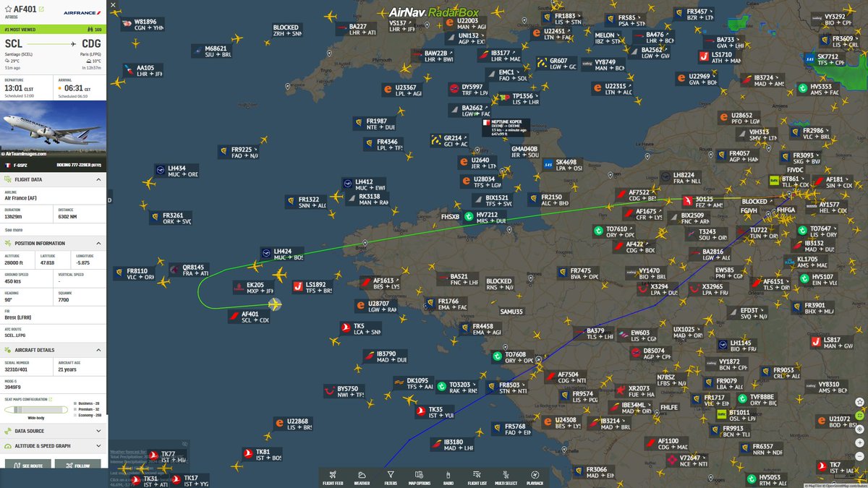Click the SAS logo on the SK4698 label
The height and width of the screenshot is (488, 868).
(548, 165)
